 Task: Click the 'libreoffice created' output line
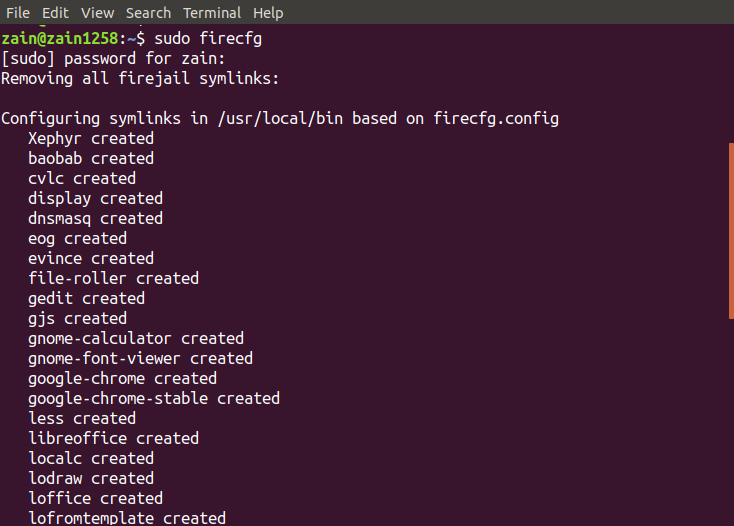point(113,438)
